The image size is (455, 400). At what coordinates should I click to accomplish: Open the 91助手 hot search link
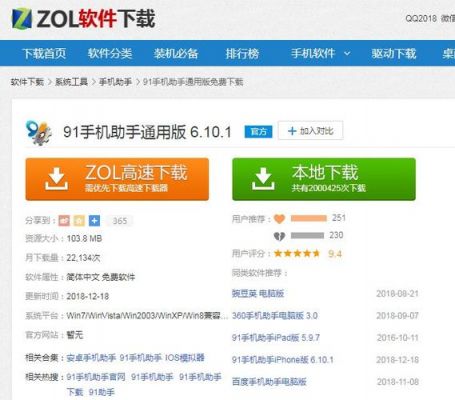(x=102, y=392)
